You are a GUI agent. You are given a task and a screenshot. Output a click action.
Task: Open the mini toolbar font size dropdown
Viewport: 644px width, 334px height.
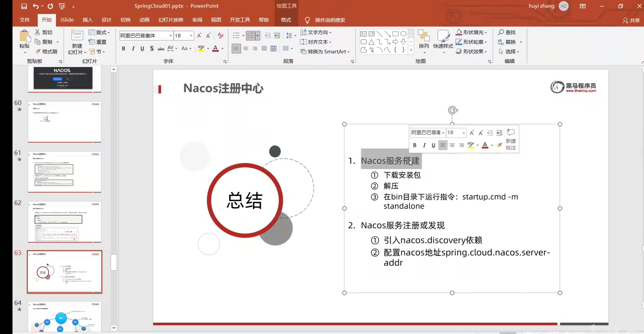click(x=463, y=133)
